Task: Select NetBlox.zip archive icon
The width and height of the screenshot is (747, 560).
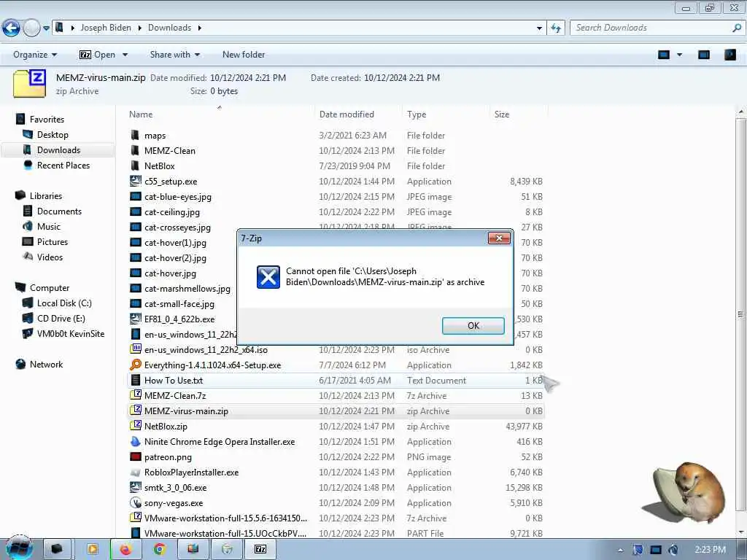Action: click(135, 426)
